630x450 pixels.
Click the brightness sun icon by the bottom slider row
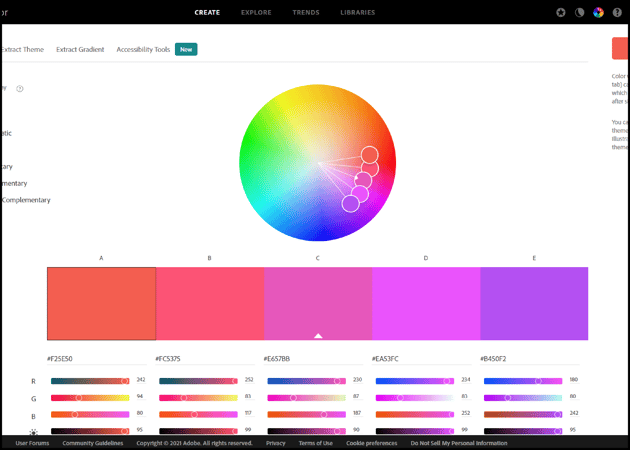[x=33, y=432]
